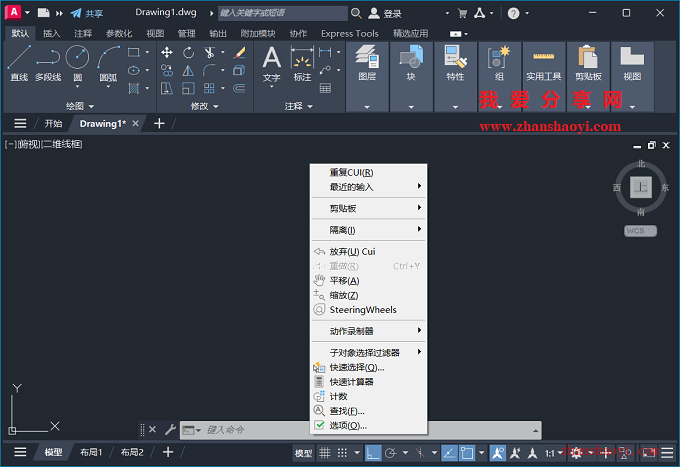
Task: Select the Array tool icon
Action: 209,88
